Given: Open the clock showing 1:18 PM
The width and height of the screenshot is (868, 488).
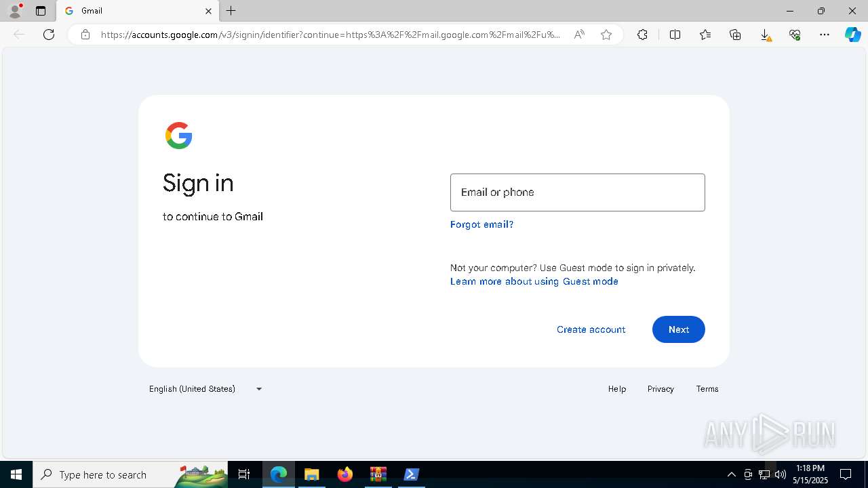Looking at the screenshot, I should coord(810,474).
